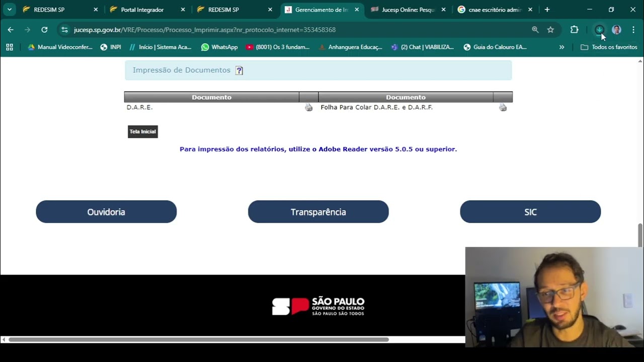Click Folha Para Colar D.A.R.E. e D.A.R.F. text

click(x=376, y=108)
